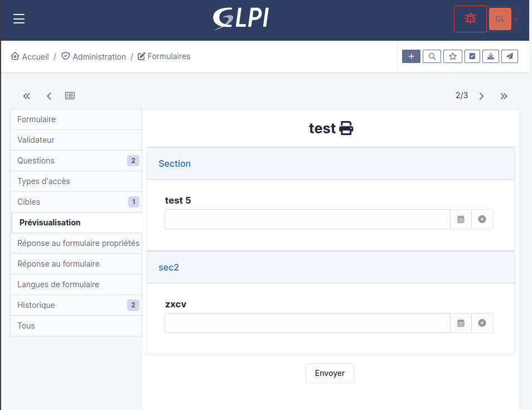Click the GLPI logo
532x410 pixels.
tap(241, 18)
